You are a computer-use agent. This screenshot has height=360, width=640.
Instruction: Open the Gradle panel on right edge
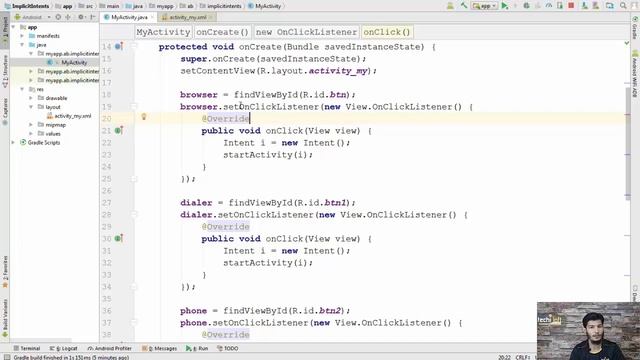coord(635,27)
